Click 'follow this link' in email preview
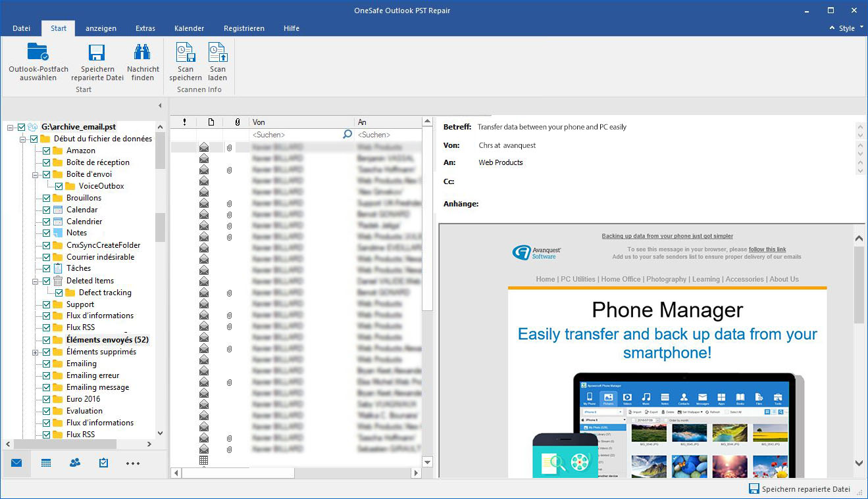The width and height of the screenshot is (868, 499). click(x=767, y=249)
